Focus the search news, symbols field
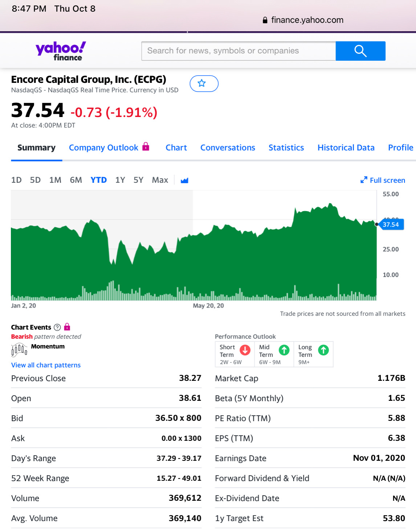Viewport: 416px width, 532px height. point(238,51)
